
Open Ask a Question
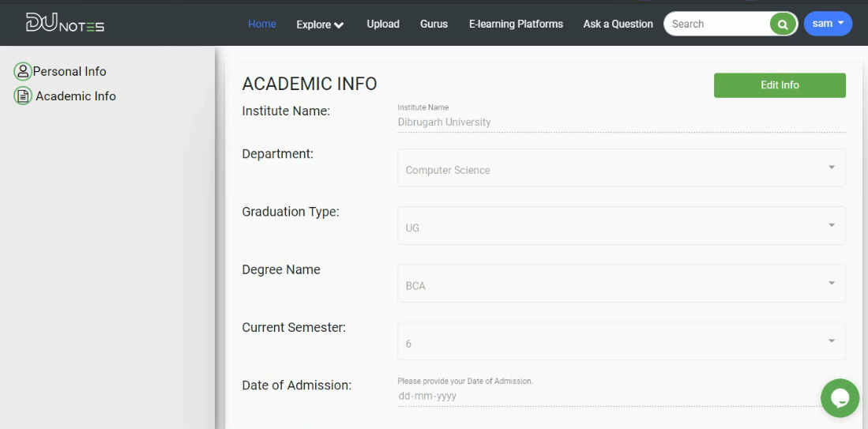pos(618,24)
